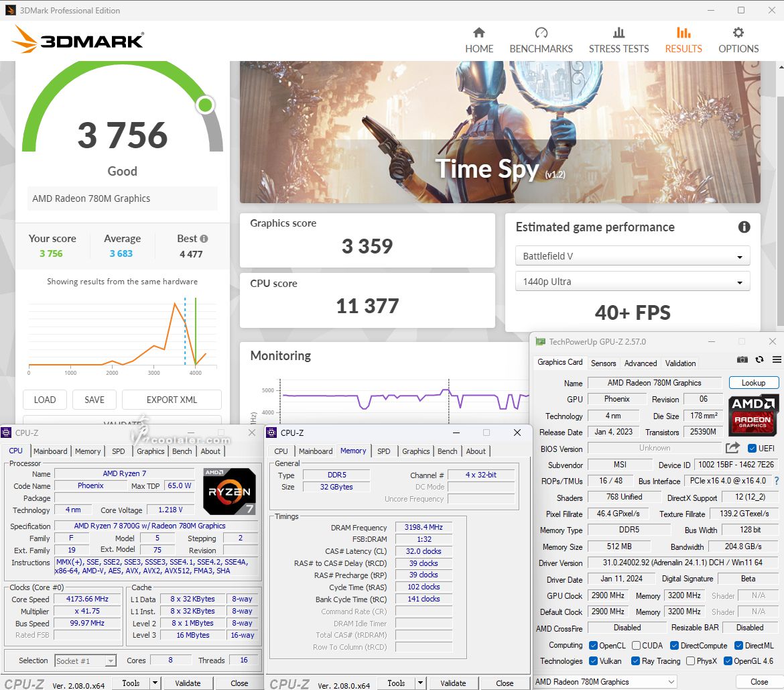The image size is (784, 690).
Task: Click the AMD Radeon Graphics logo in GPU-Z
Action: 753,415
